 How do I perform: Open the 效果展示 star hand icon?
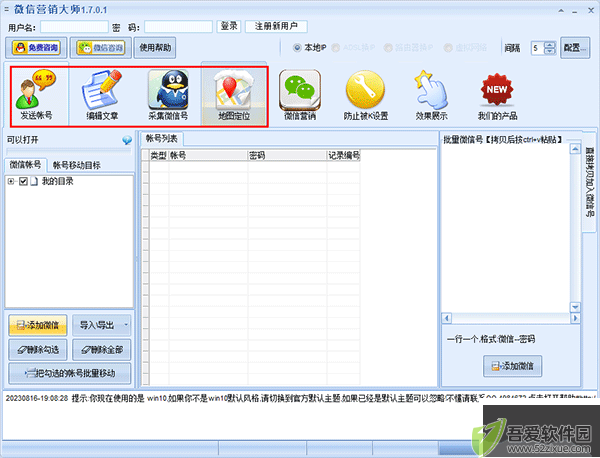coord(431,96)
